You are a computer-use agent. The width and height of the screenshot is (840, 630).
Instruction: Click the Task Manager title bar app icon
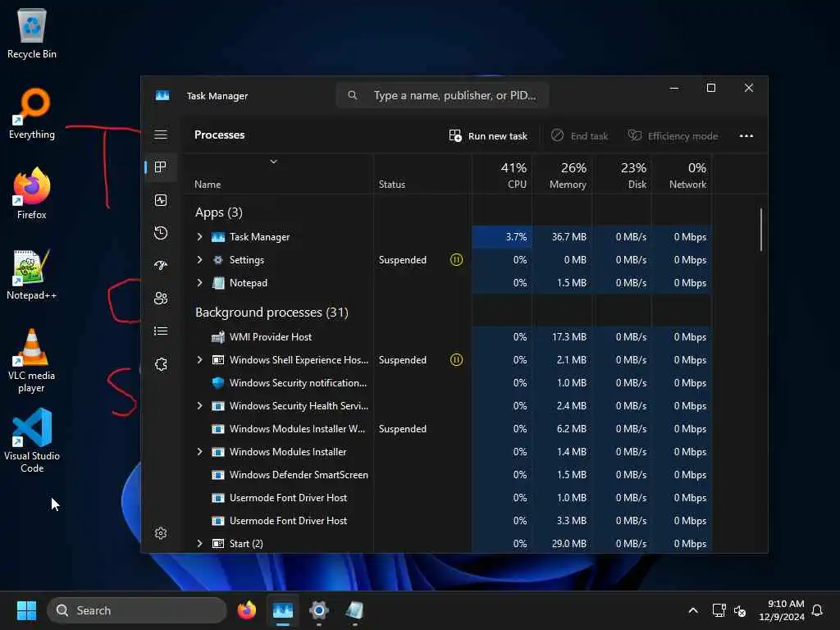tap(162, 95)
